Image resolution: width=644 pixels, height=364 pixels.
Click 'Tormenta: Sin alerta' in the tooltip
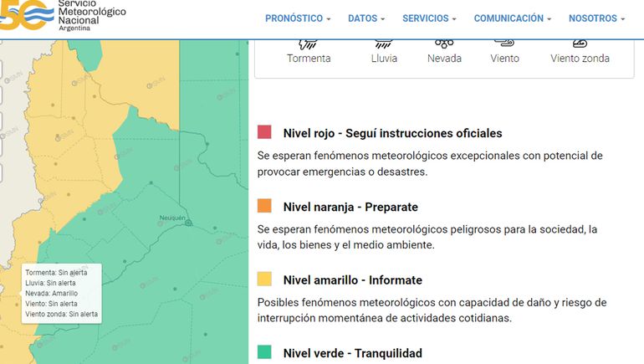pyautogui.click(x=56, y=273)
